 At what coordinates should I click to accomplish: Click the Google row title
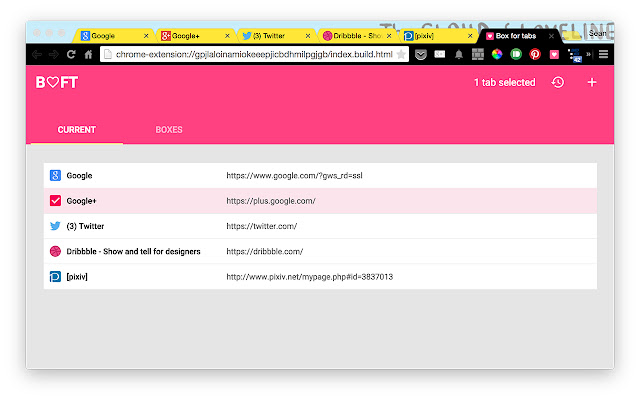tap(79, 176)
